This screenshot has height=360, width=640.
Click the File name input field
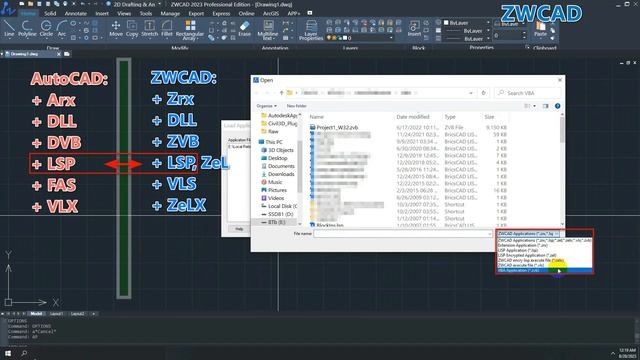point(403,234)
